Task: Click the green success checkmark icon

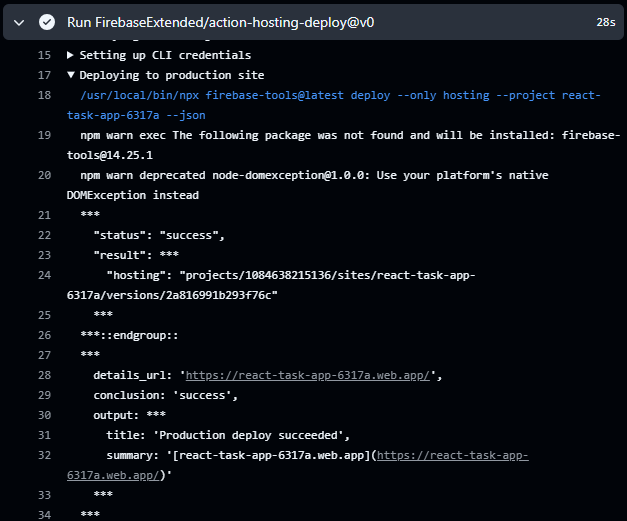Action: click(47, 22)
